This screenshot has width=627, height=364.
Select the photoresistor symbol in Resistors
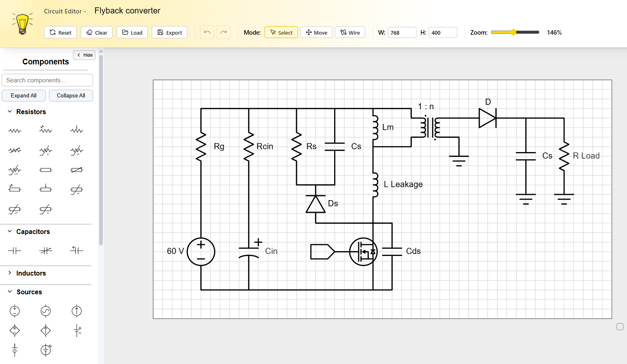(45, 130)
